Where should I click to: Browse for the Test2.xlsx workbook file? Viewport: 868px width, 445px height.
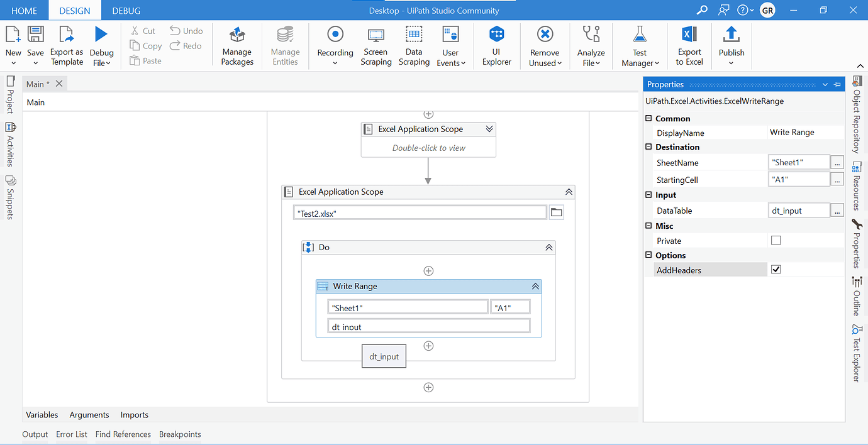point(556,212)
